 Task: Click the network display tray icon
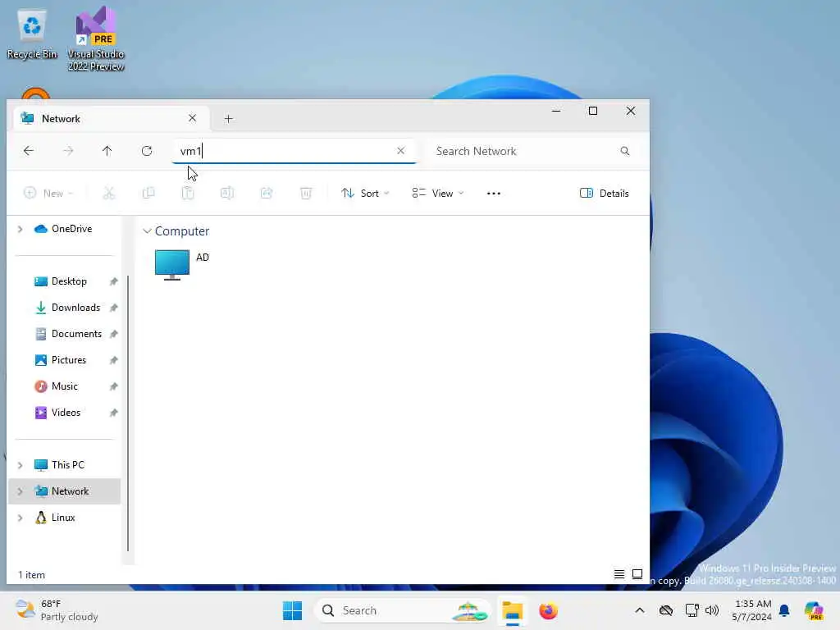tap(692, 610)
